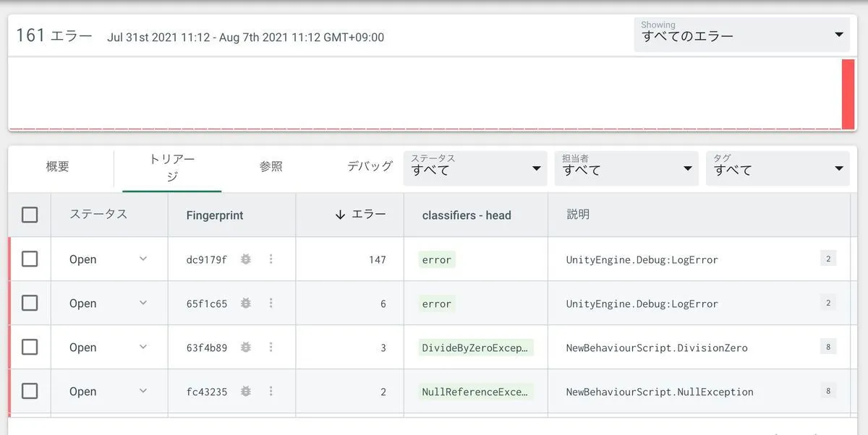Open the Showing すべてのエラー dropdown

pyautogui.click(x=742, y=34)
